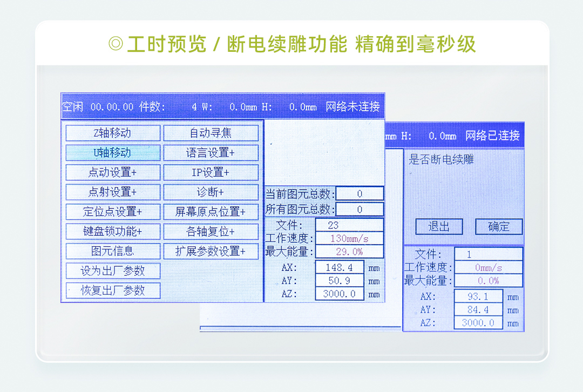Click the 最大能量 field showing 29.0%

click(349, 252)
